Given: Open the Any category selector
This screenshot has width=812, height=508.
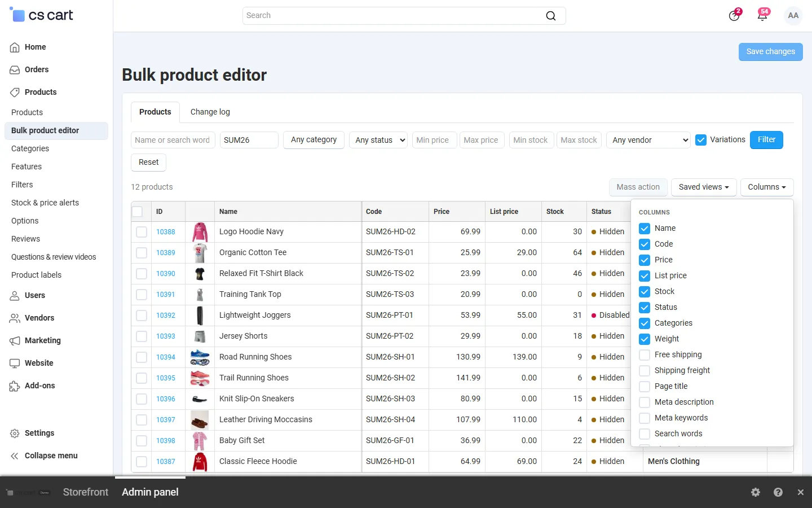Looking at the screenshot, I should click(314, 140).
